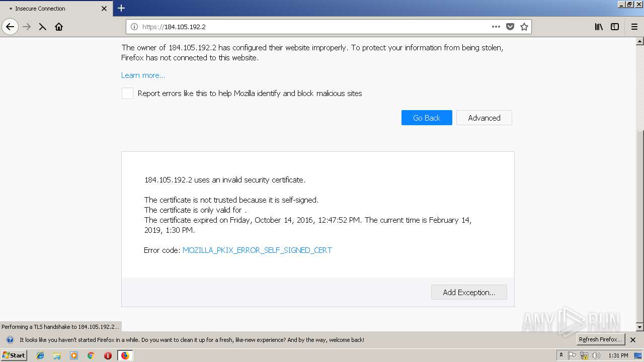Click Refresh Firefox button in notification bar
This screenshot has height=362, width=644.
[x=600, y=339]
